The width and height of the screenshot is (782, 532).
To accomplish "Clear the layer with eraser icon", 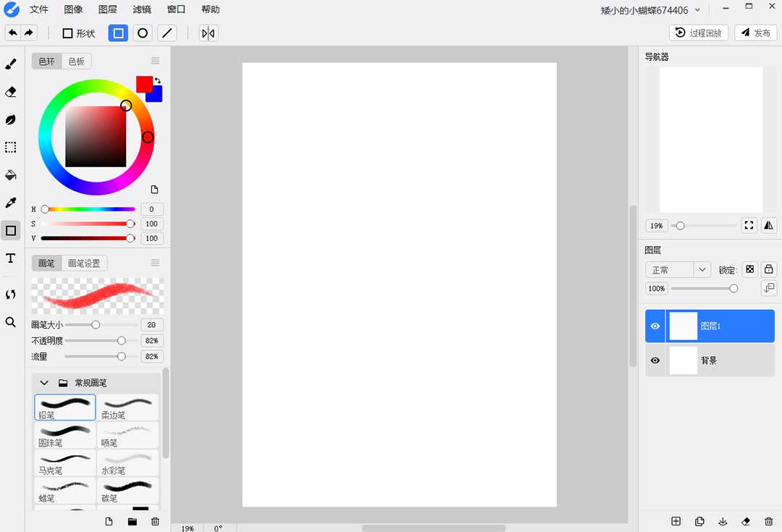I will (746, 521).
